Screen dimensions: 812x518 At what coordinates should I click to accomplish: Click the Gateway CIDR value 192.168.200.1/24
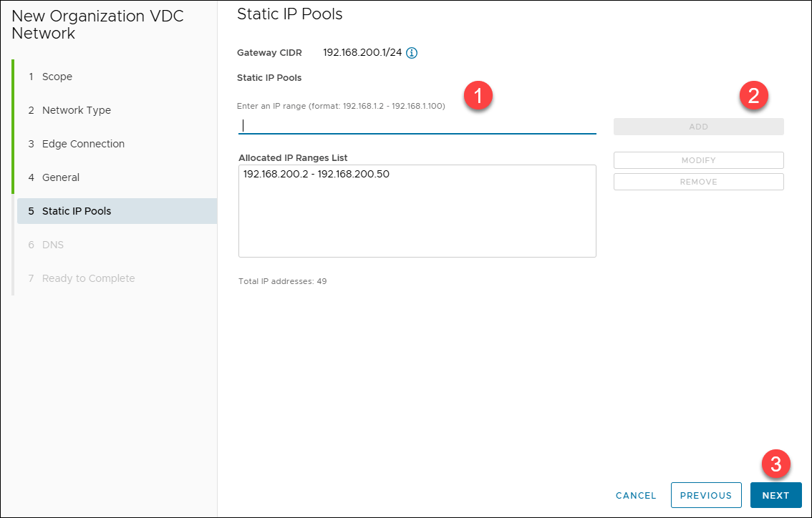(362, 53)
